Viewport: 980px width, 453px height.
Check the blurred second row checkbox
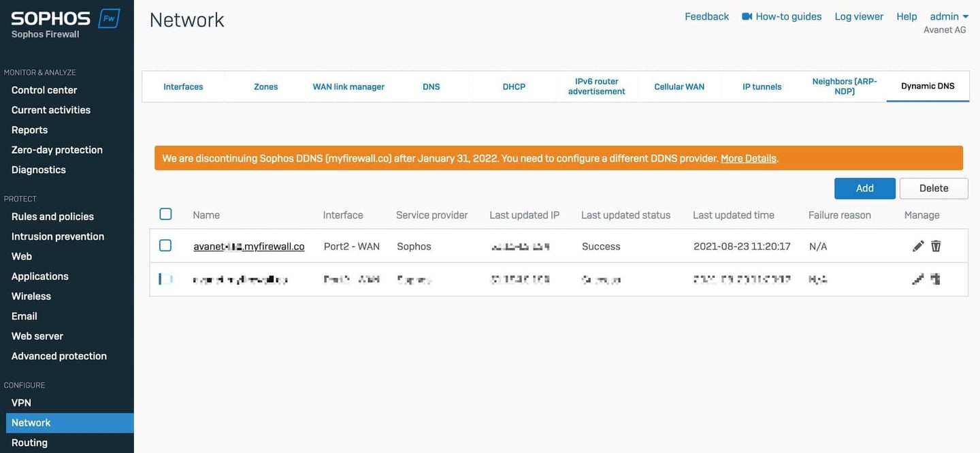click(x=165, y=279)
